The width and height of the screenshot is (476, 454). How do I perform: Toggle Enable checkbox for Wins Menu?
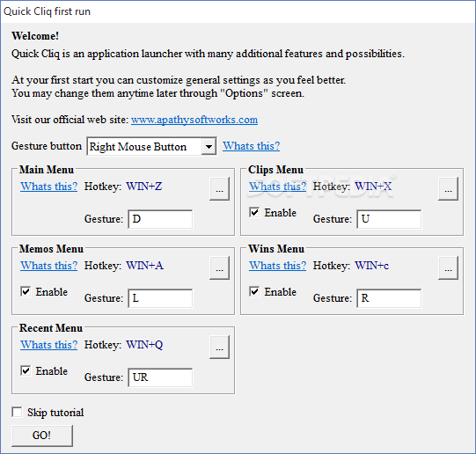254,291
